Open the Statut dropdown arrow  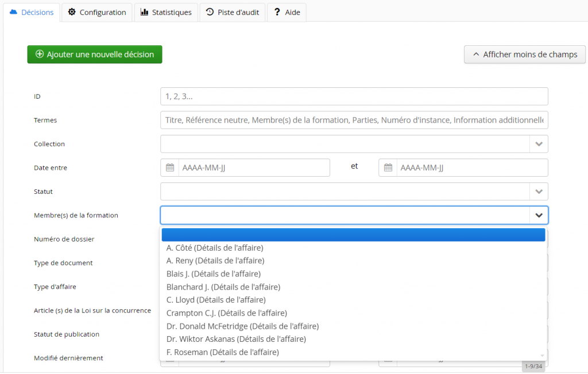coord(539,192)
